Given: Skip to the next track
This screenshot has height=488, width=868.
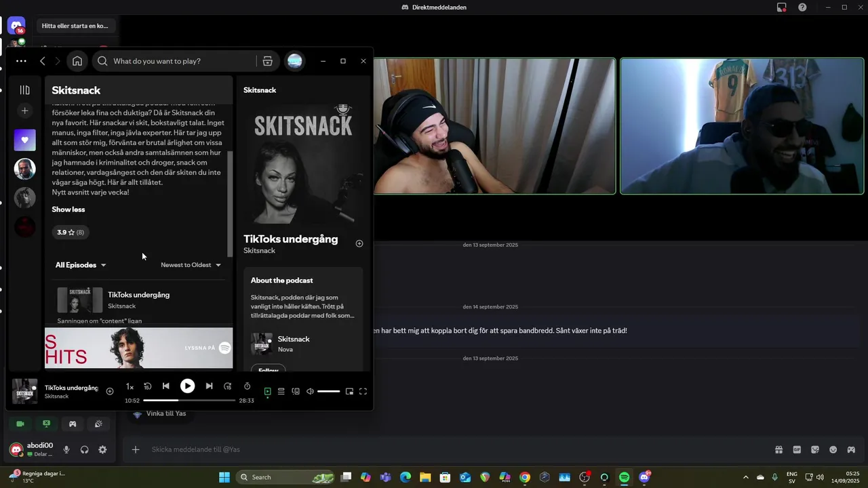Looking at the screenshot, I should tap(209, 386).
